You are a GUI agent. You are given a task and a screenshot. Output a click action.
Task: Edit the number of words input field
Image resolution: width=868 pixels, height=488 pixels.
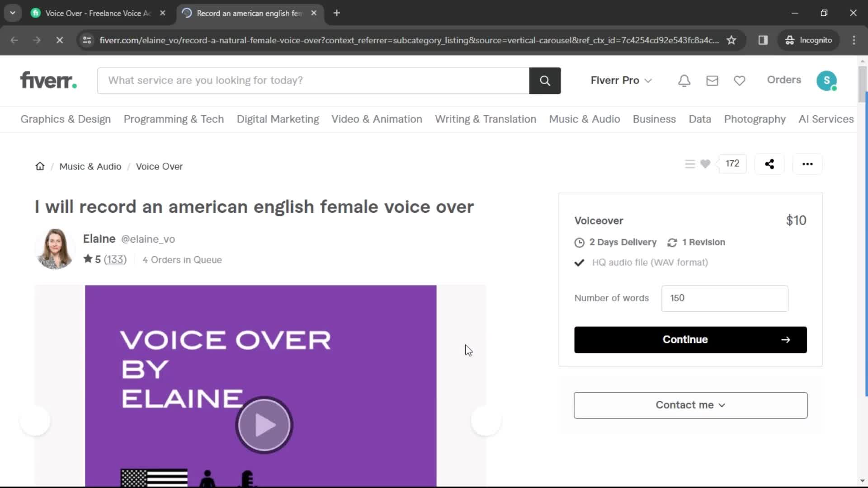[724, 298]
